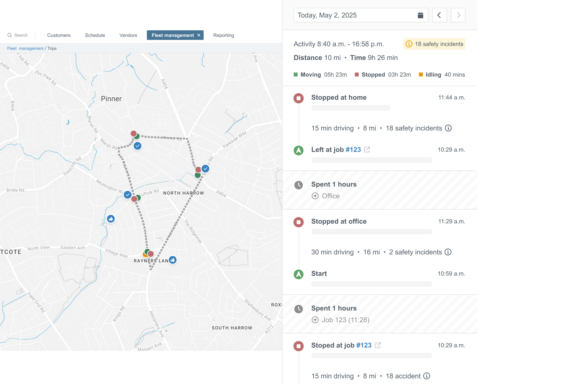Open the Schedule tab
The image size is (588, 387).
[x=95, y=35]
